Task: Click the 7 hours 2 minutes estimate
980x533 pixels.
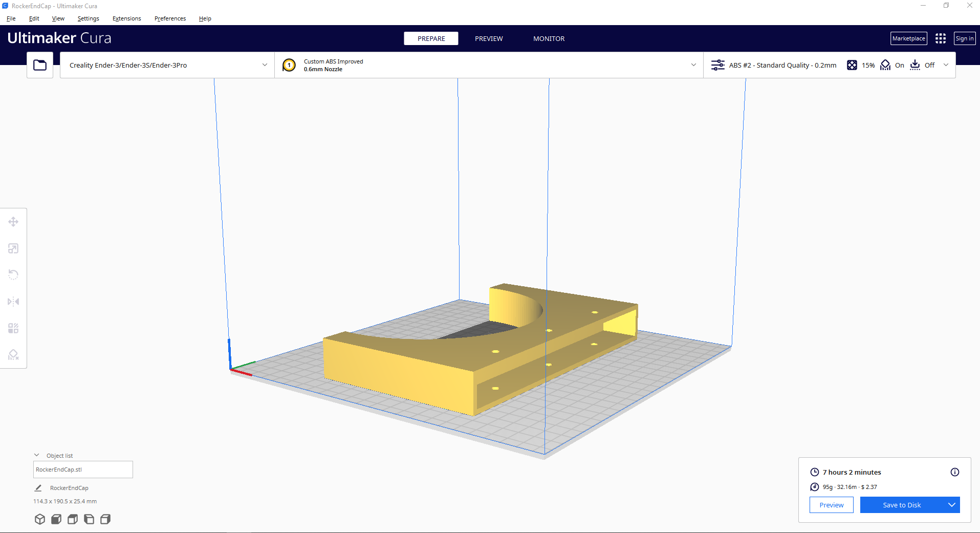Action: point(852,472)
